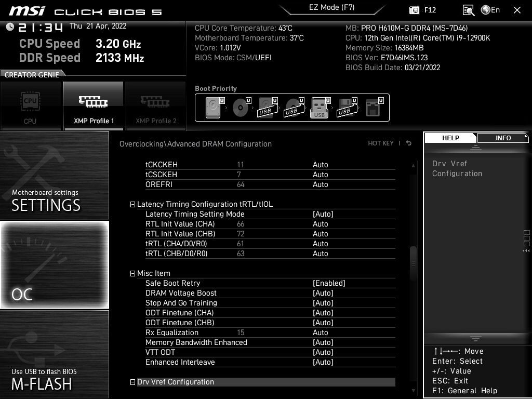This screenshot has height=399, width=532.
Task: Click the side panel collapse arrows
Action: [526, 251]
